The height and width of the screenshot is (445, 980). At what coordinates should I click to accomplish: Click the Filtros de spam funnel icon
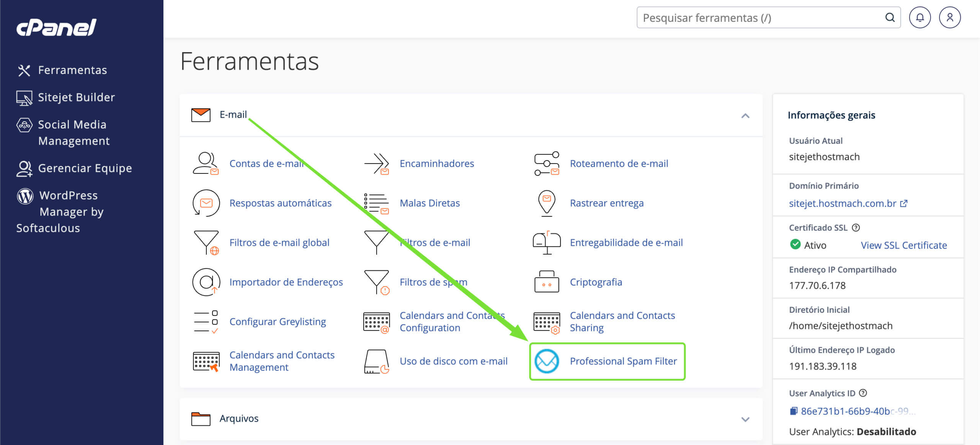coord(377,283)
